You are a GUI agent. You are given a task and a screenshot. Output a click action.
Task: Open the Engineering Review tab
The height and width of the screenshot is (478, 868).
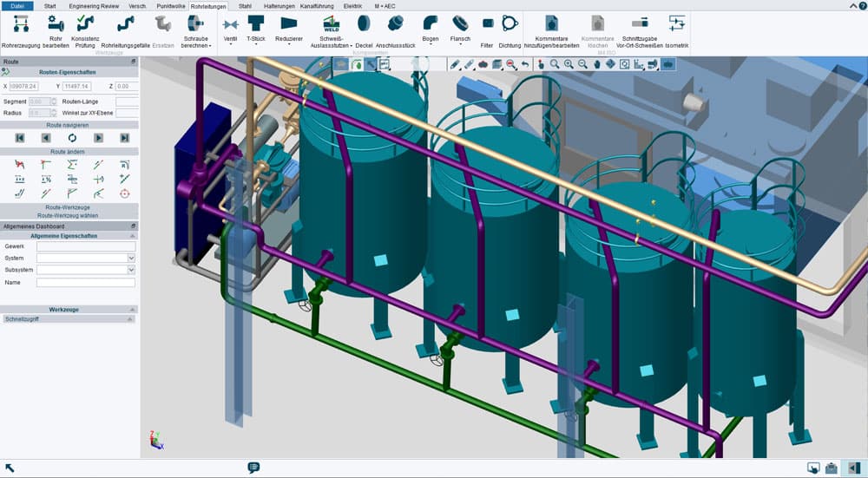94,6
